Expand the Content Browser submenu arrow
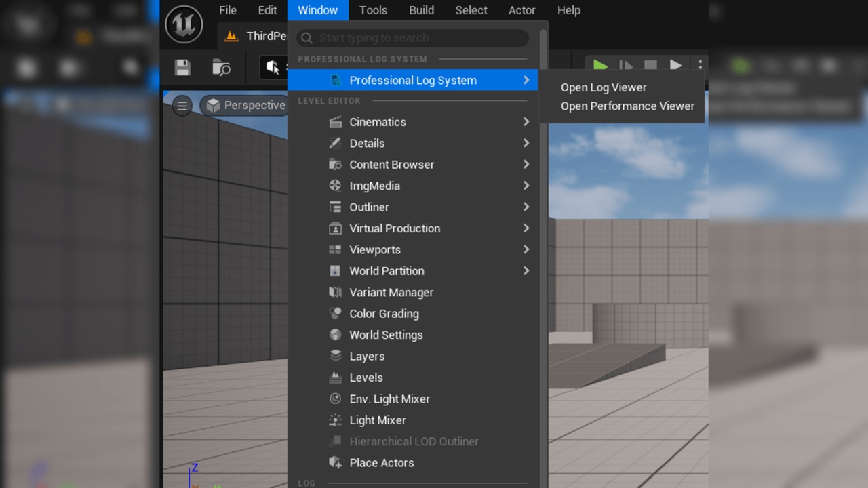The height and width of the screenshot is (488, 868). [526, 165]
